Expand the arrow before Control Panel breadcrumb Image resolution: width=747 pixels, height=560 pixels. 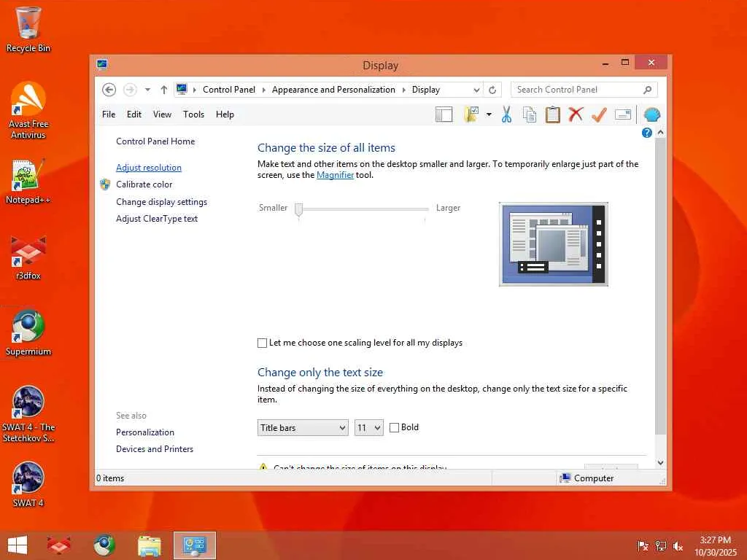[195, 90]
